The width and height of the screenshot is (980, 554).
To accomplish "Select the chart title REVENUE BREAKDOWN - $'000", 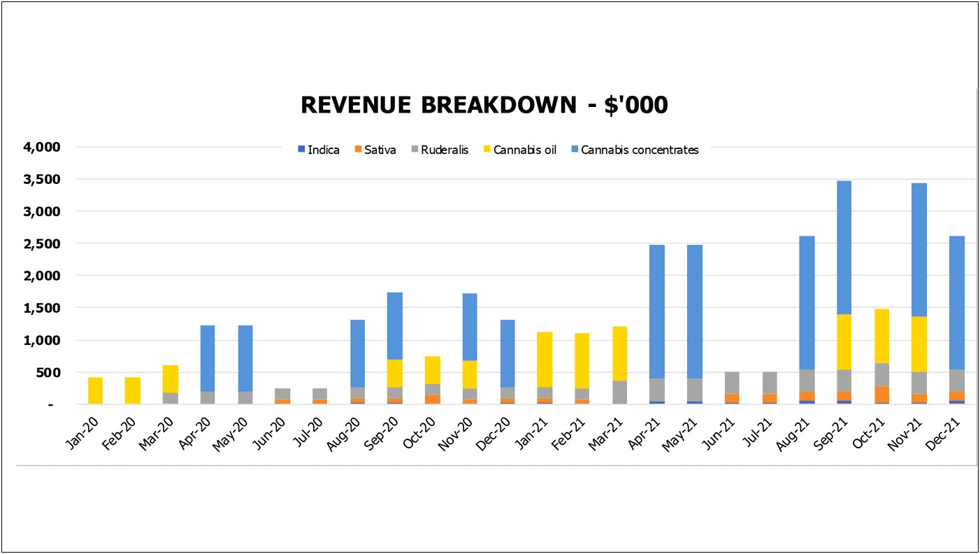I will 484,105.
